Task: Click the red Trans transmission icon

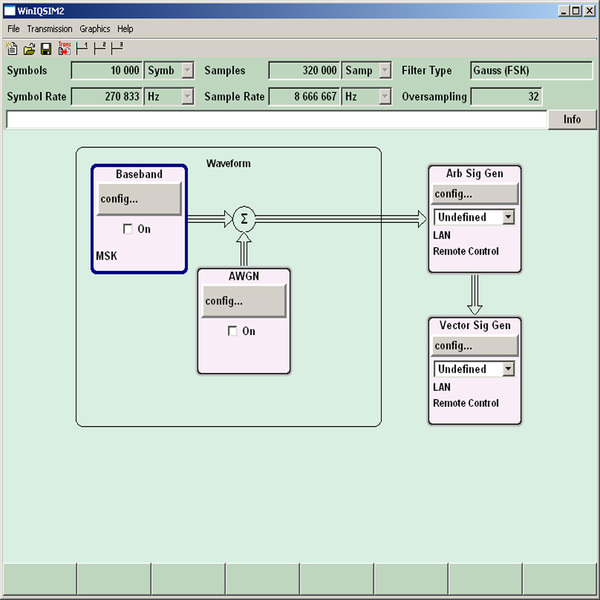Action: 64,48
